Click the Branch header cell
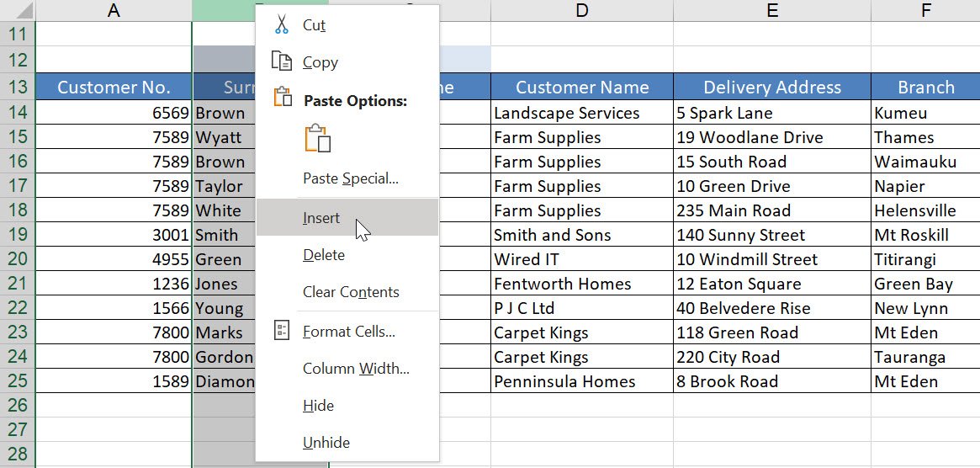 [x=925, y=87]
